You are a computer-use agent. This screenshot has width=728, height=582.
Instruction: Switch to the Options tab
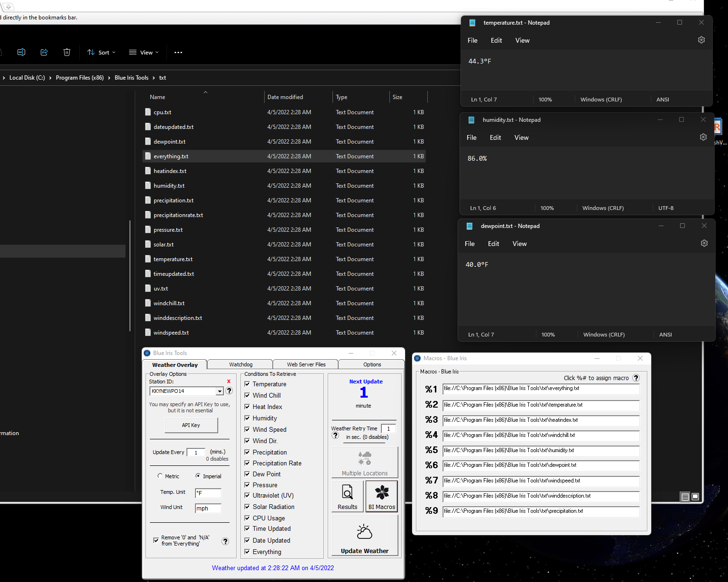point(372,364)
